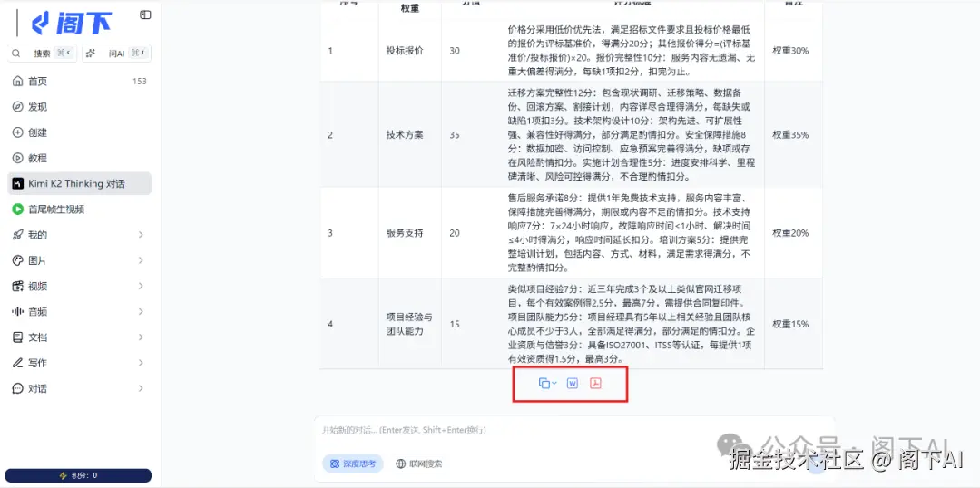Open the copy options dropdown below table
Image resolution: width=980 pixels, height=488 pixels.
pos(547,384)
